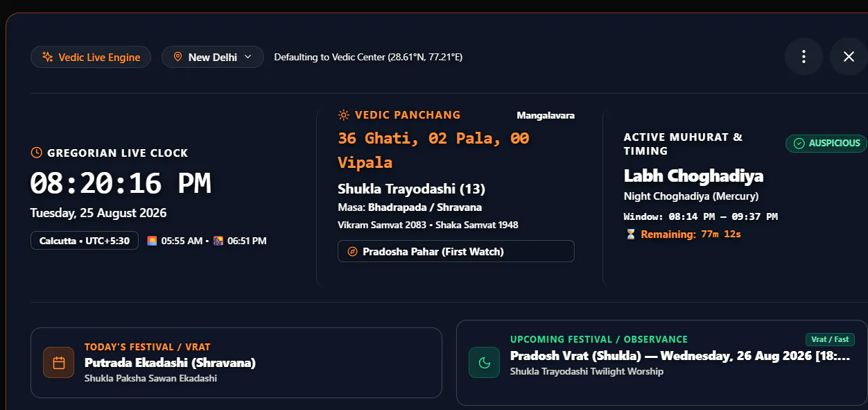Click the location pin icon beside New Delhi
The image size is (868, 410).
point(178,57)
